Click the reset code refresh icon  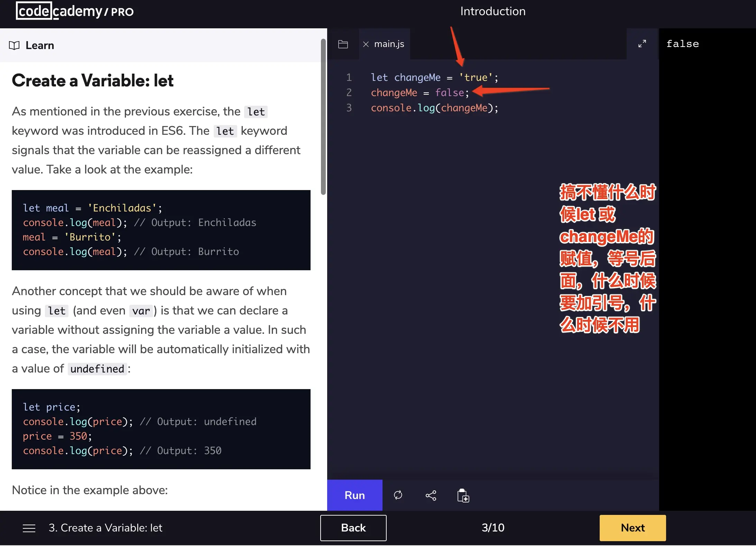point(398,495)
